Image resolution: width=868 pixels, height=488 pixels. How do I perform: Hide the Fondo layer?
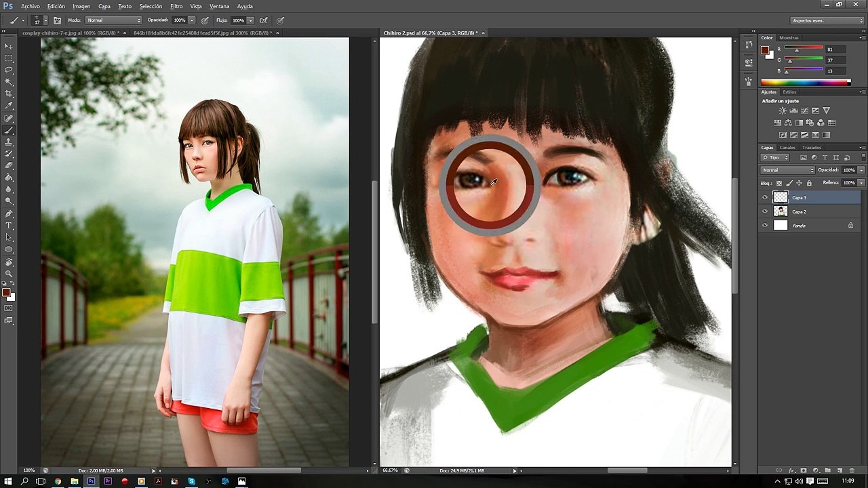point(765,225)
